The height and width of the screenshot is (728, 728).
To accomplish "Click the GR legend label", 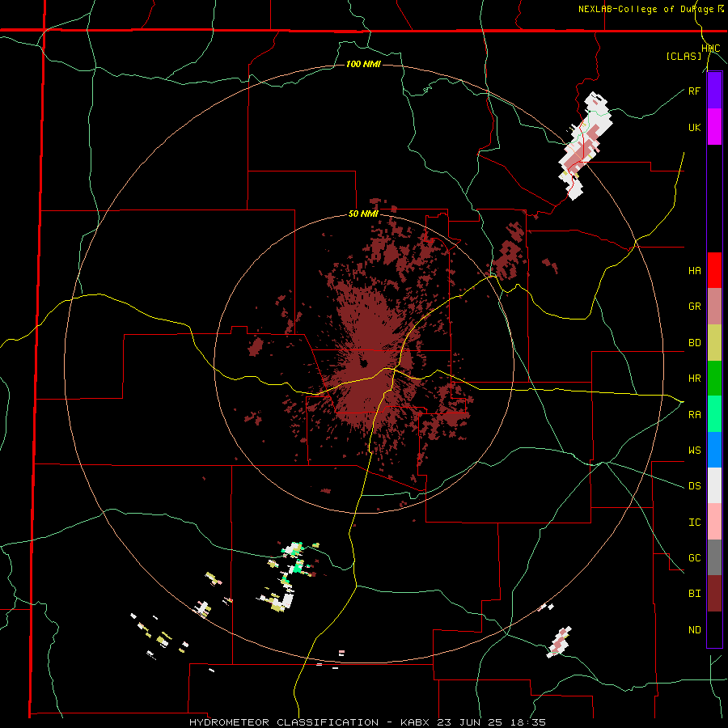I will point(694,307).
